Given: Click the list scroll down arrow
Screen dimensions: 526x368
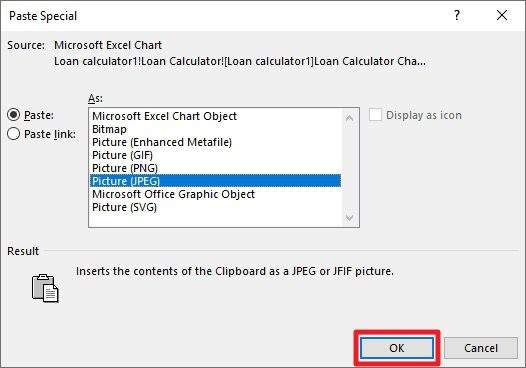Looking at the screenshot, I should tap(350, 218).
